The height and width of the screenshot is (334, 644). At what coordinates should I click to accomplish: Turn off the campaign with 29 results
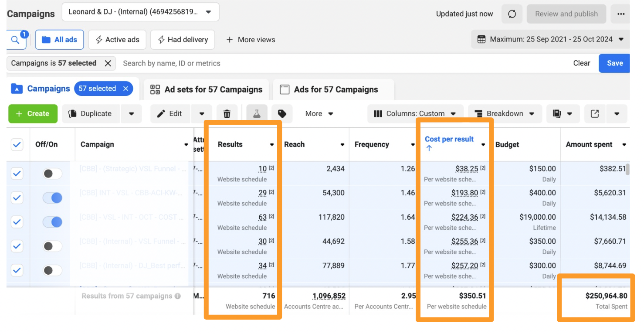pos(52,198)
